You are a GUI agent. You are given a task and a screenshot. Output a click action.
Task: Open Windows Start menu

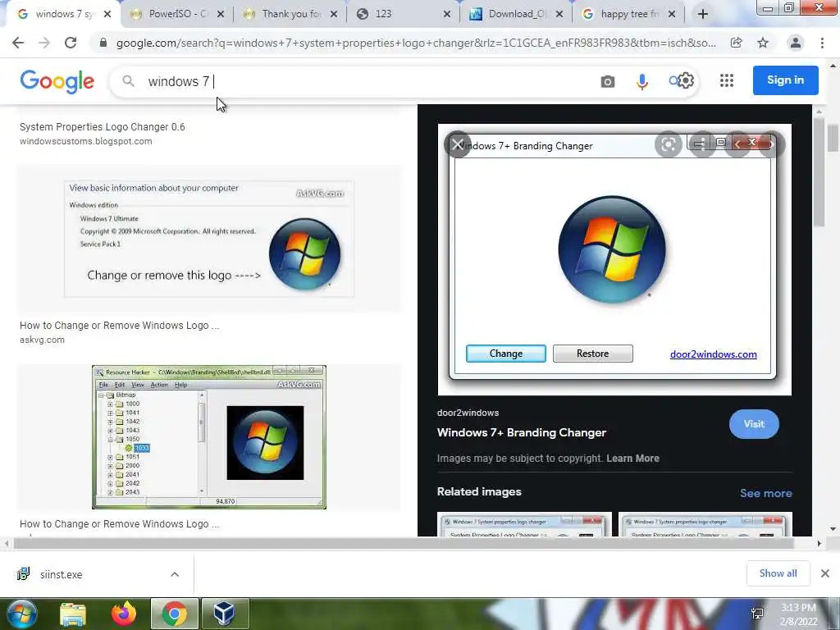click(x=21, y=614)
